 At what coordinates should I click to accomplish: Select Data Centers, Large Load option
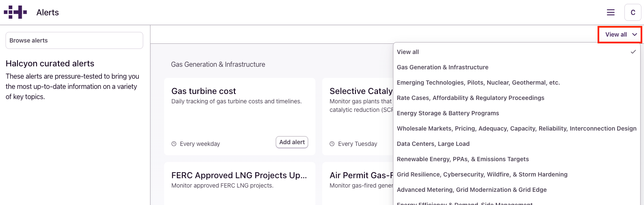pyautogui.click(x=517, y=144)
